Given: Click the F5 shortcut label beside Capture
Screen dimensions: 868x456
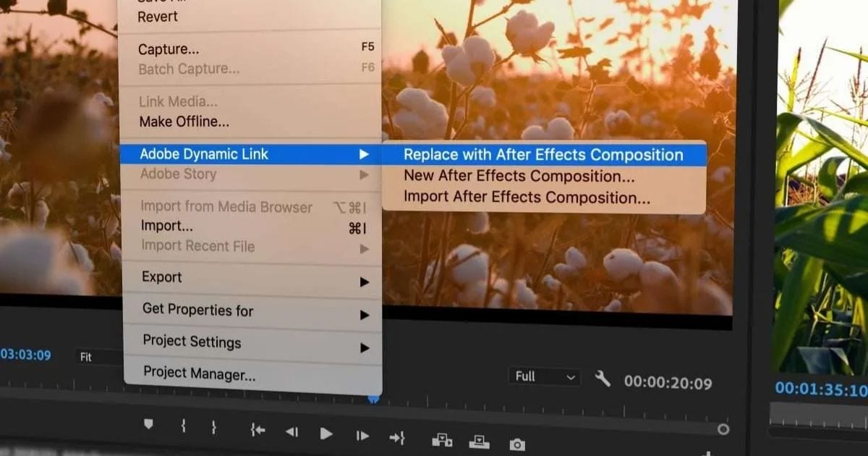Looking at the screenshot, I should pyautogui.click(x=367, y=47).
